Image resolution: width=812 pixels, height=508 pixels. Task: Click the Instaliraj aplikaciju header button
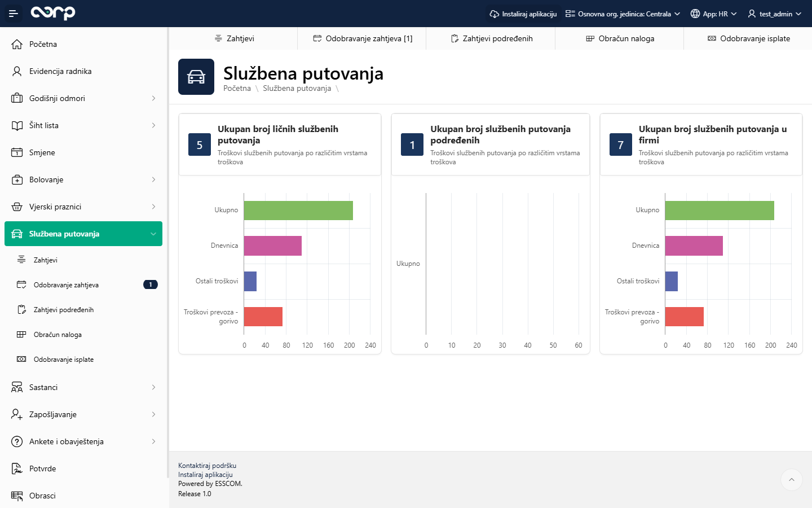click(x=523, y=14)
